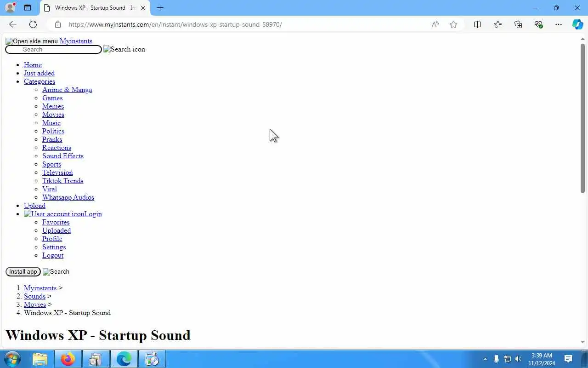Open the Profile link

[52, 239]
